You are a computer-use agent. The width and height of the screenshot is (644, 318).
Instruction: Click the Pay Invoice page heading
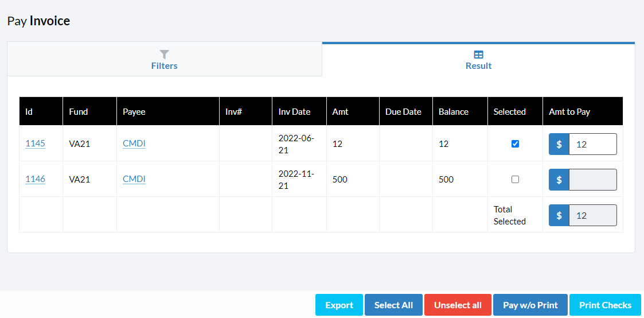point(38,21)
